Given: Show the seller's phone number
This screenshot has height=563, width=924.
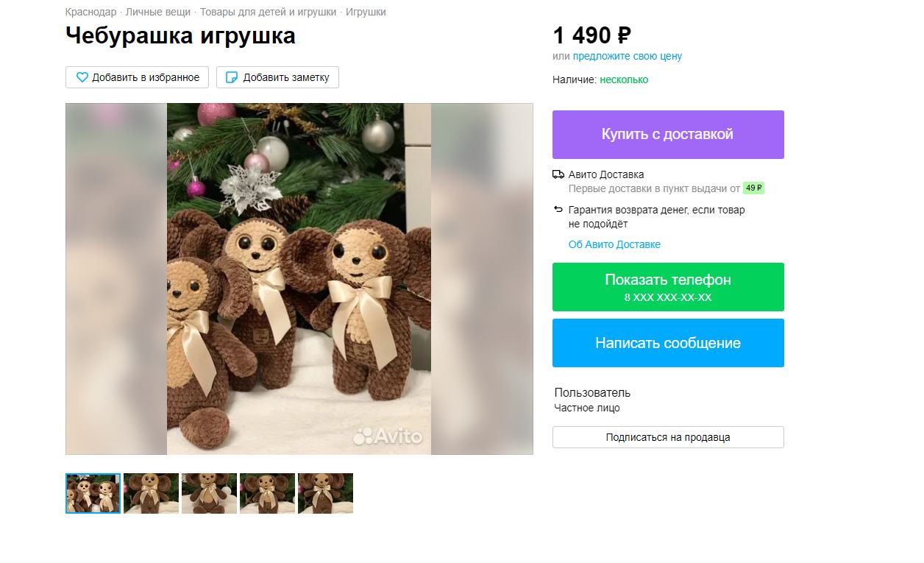Looking at the screenshot, I should click(668, 287).
